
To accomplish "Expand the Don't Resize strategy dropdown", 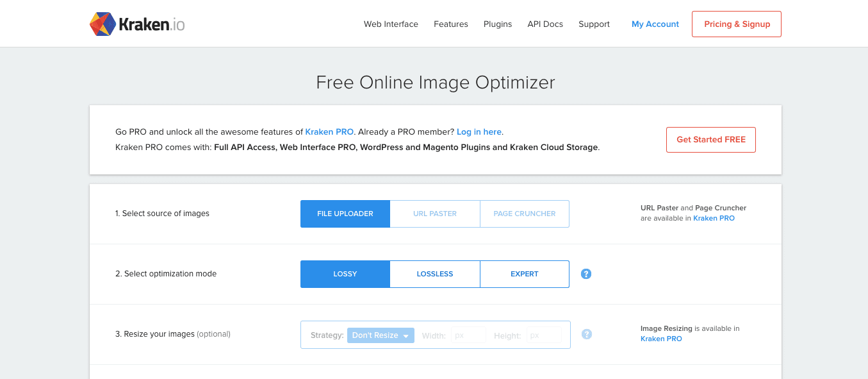I will [x=381, y=335].
